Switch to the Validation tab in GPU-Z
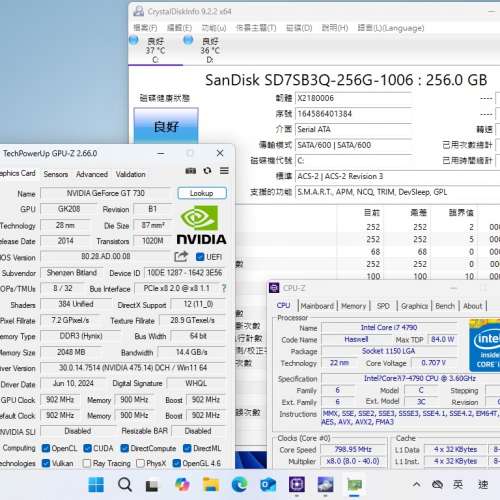Viewport: 500px width, 500px height. [131, 174]
